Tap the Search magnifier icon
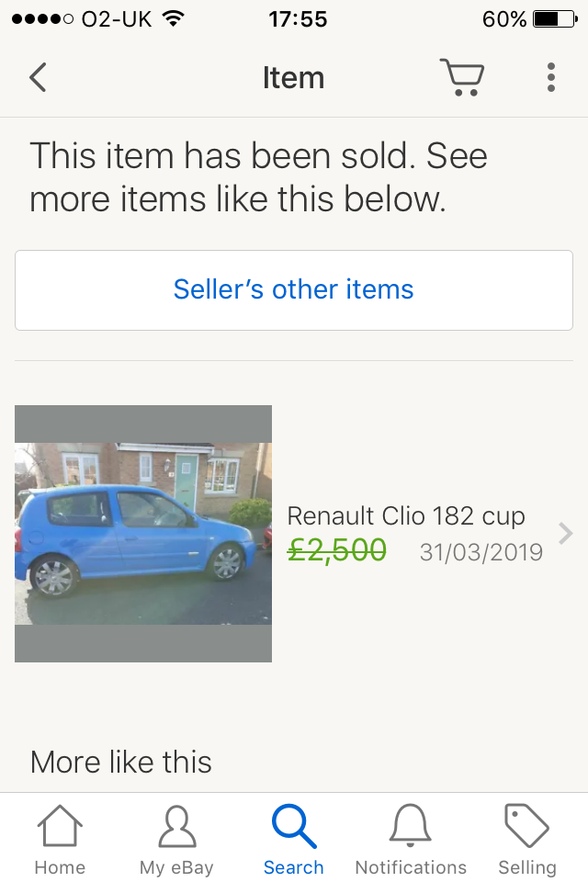 click(x=294, y=826)
